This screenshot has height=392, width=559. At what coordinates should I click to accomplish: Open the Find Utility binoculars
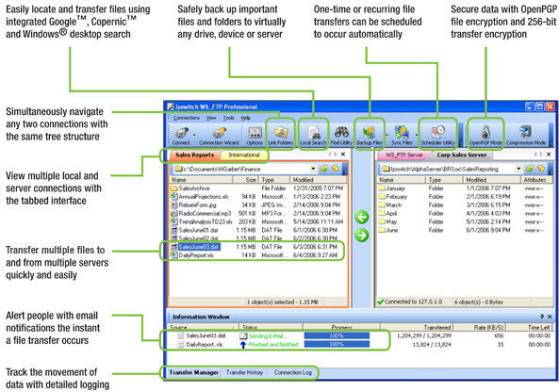coord(341,136)
